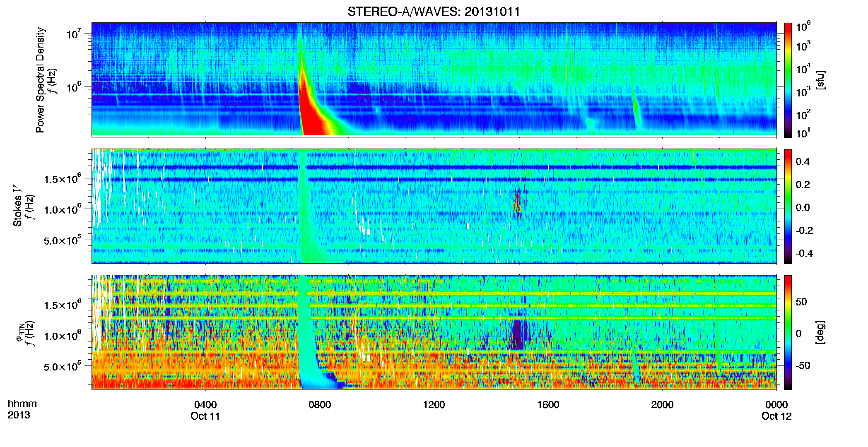This screenshot has width=868, height=447.
Task: Click the hhmm axis unit label
Action: pos(22,404)
